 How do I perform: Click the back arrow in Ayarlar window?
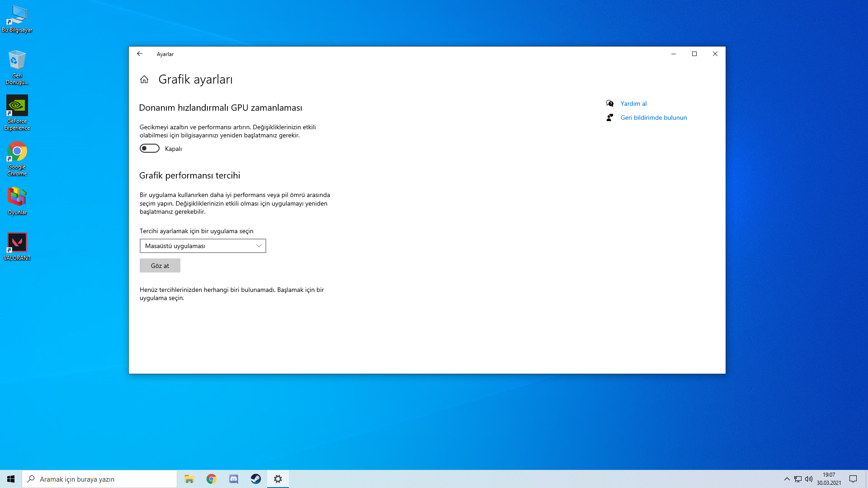click(x=140, y=54)
